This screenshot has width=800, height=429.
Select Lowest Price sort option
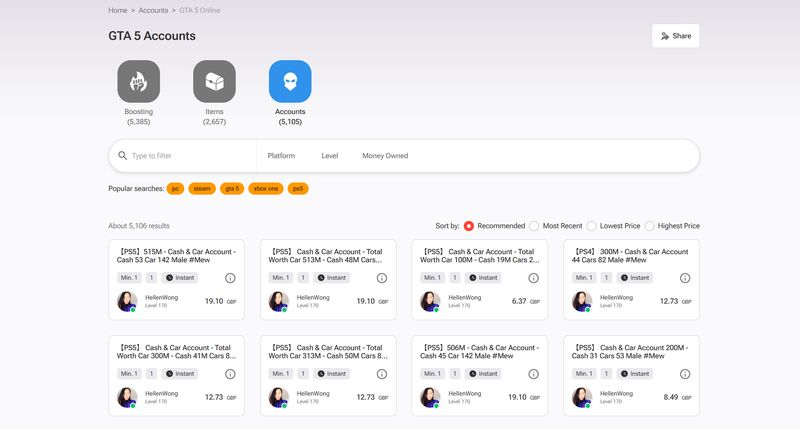coord(591,226)
